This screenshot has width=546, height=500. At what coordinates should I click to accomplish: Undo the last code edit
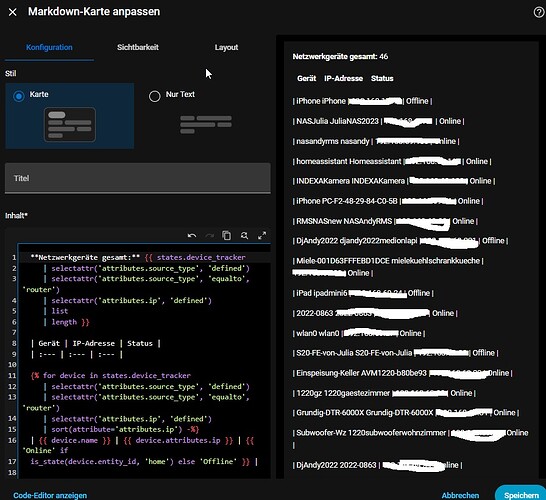point(192,236)
